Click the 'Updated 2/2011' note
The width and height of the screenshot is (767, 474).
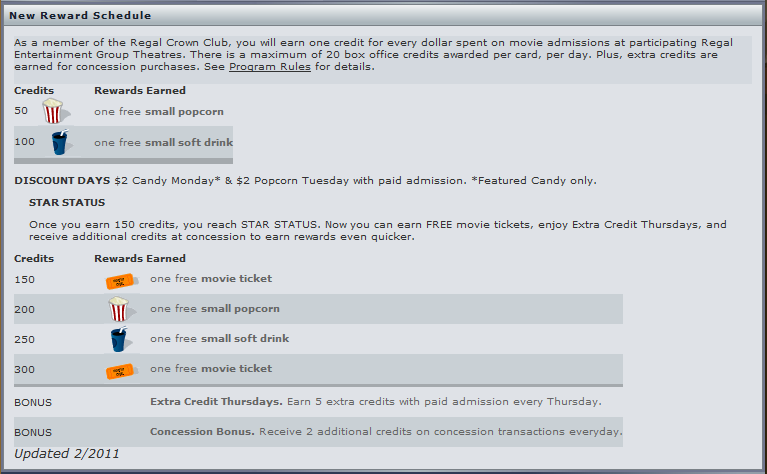pos(67,453)
